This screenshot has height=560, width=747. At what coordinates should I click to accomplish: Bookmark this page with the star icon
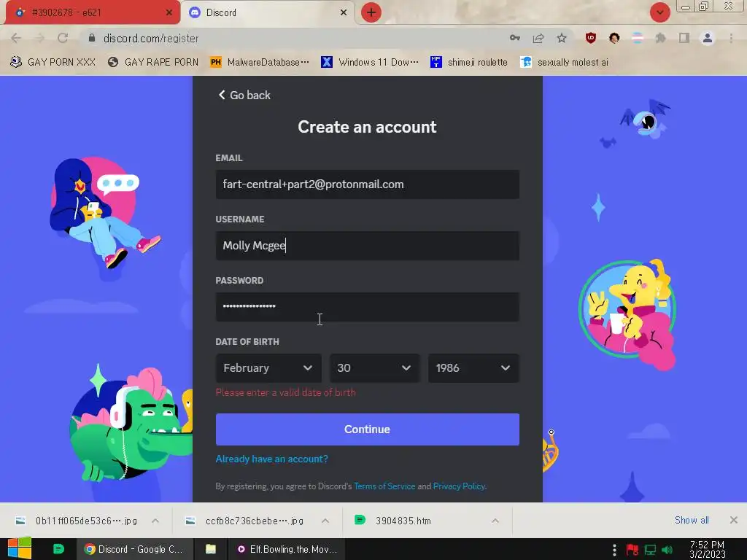[x=562, y=38]
